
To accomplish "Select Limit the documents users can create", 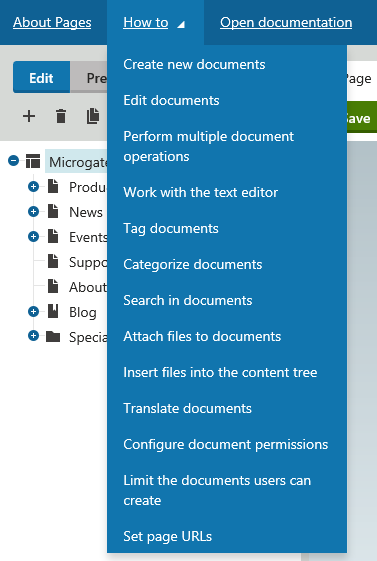I will pos(217,491).
